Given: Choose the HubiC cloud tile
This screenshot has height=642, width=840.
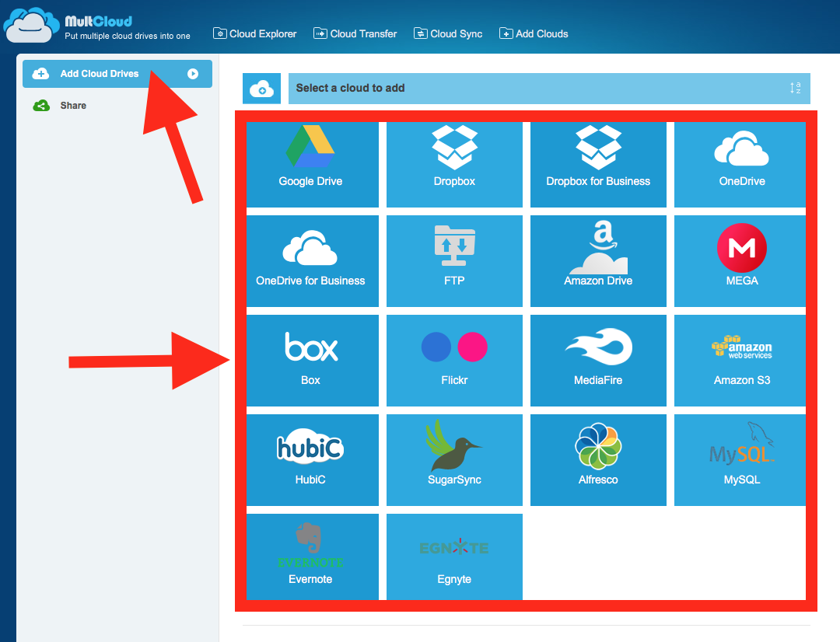Looking at the screenshot, I should click(x=313, y=460).
